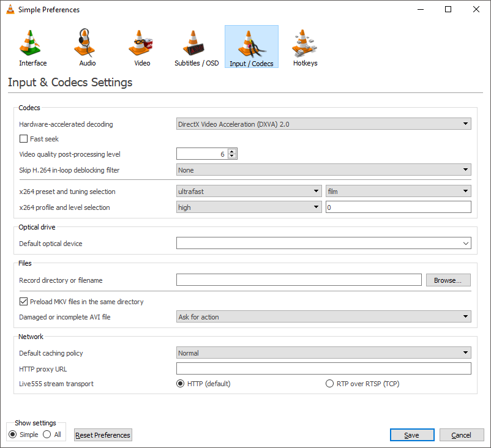Click the post-processing level value field
This screenshot has width=491, height=448.
click(202, 154)
